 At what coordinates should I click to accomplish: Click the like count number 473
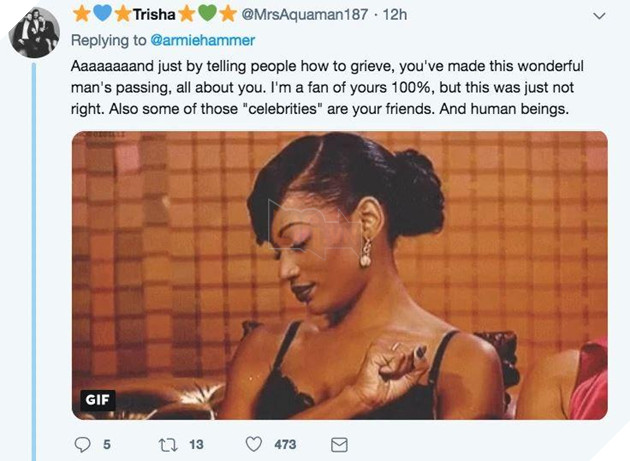click(x=286, y=444)
